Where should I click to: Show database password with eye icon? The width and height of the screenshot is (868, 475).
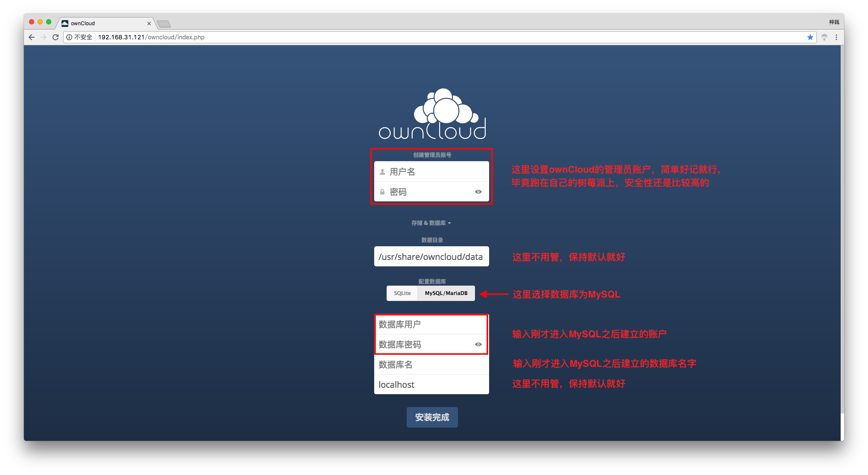pos(478,345)
